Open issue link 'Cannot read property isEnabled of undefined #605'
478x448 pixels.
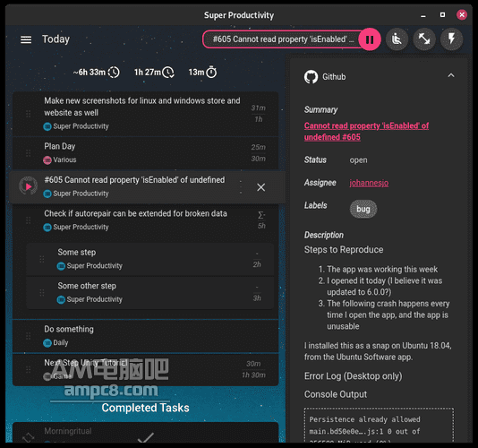pos(366,132)
